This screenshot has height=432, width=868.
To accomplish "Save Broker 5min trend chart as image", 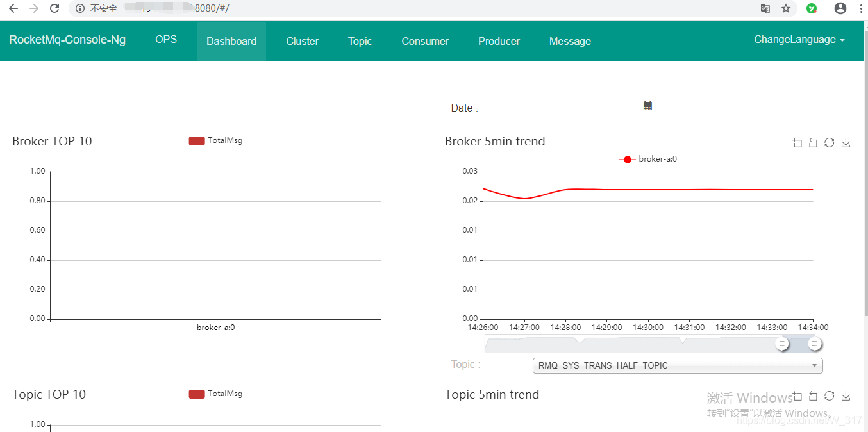I will 846,143.
